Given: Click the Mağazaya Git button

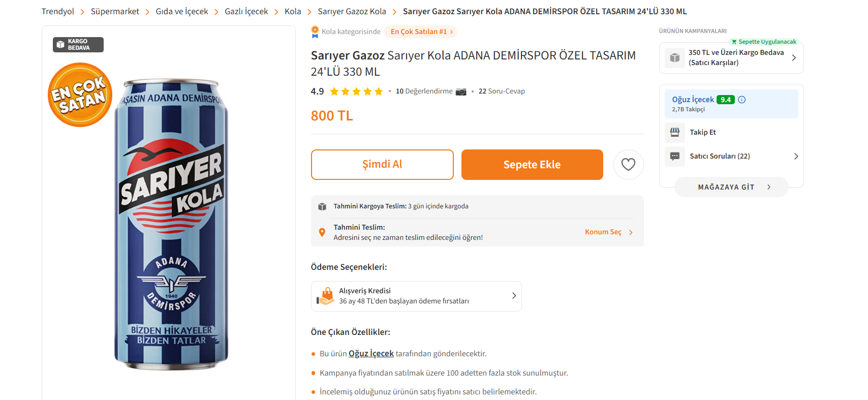Looking at the screenshot, I should [731, 187].
